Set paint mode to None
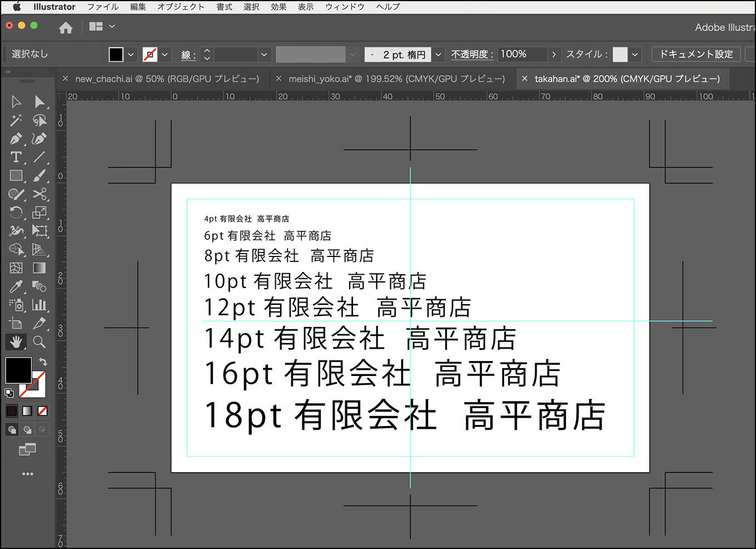This screenshot has width=756, height=549. (x=42, y=411)
